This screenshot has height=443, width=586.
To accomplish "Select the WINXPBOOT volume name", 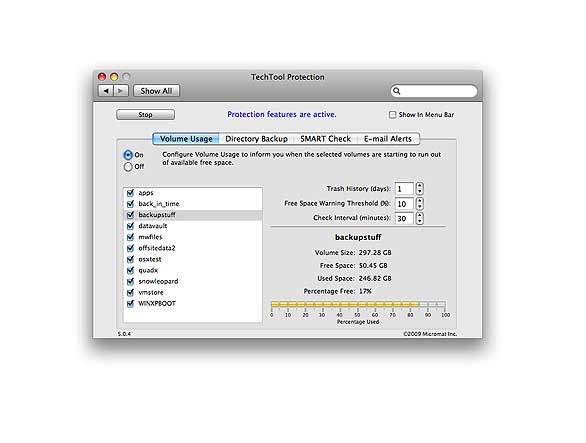I will pyautogui.click(x=157, y=303).
